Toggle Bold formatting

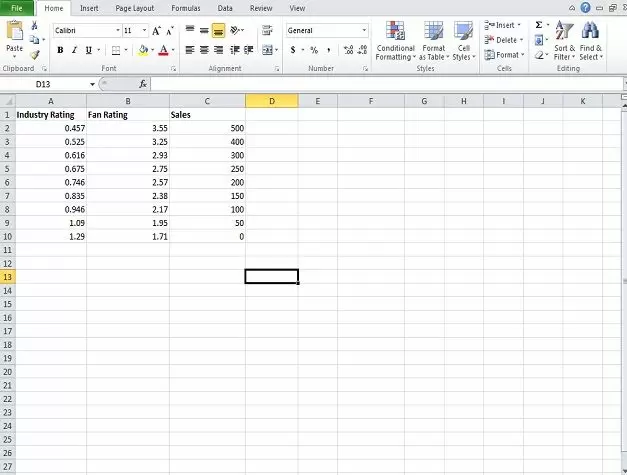tap(60, 50)
